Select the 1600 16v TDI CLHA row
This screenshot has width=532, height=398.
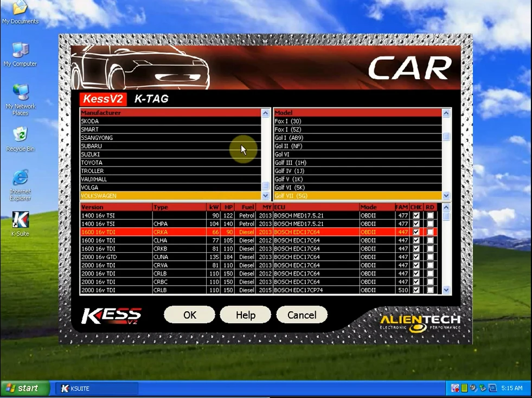[x=259, y=240]
